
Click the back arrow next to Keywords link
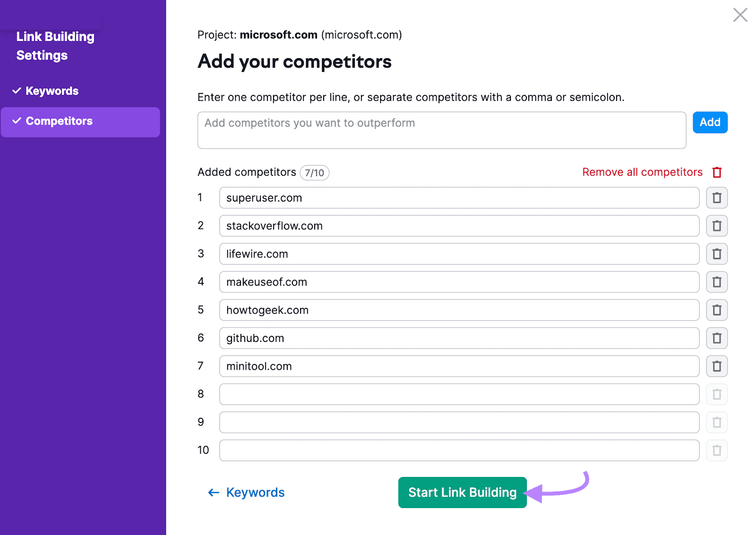click(214, 492)
